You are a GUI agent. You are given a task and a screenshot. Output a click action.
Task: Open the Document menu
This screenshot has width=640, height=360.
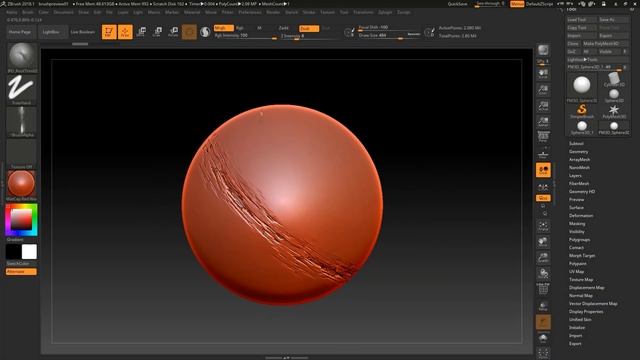click(64, 12)
